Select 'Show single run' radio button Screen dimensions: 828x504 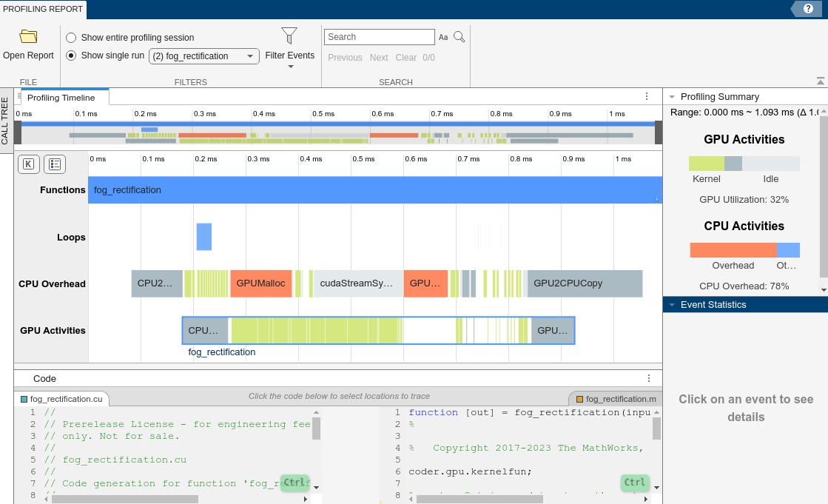coord(71,56)
